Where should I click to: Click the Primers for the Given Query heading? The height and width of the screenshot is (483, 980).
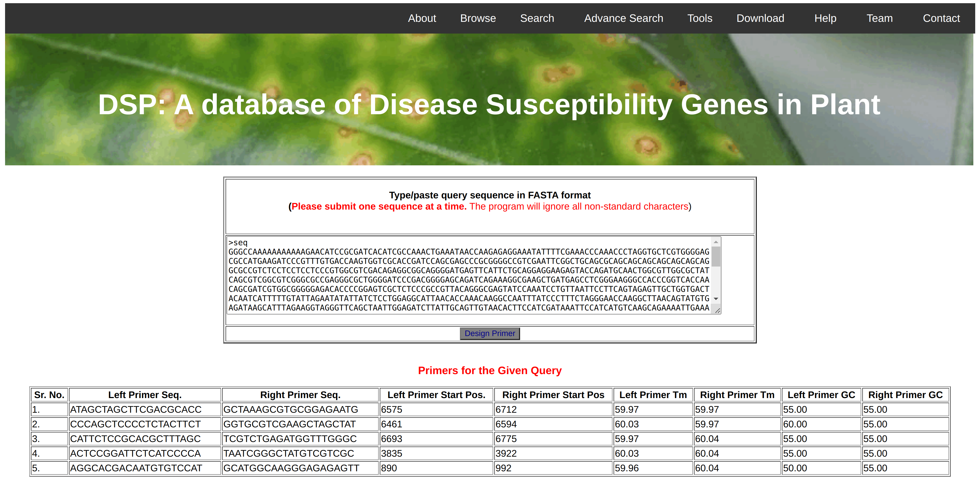coord(490,370)
